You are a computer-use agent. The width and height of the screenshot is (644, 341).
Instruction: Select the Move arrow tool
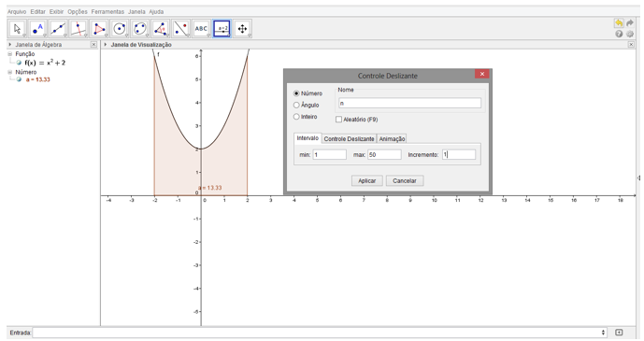click(17, 29)
